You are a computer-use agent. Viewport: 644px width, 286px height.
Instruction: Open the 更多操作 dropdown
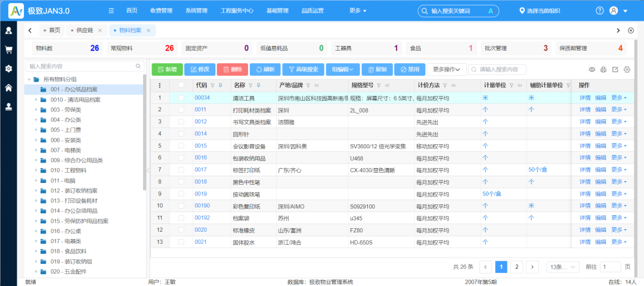[447, 69]
